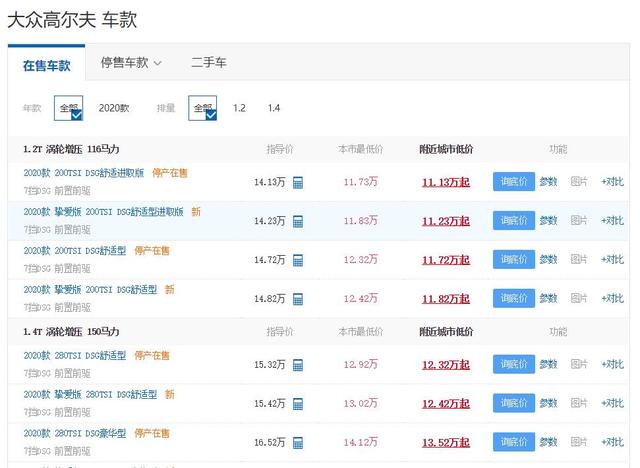Click 询底价 button for 15.32万 model
This screenshot has height=468, width=640.
514,364
